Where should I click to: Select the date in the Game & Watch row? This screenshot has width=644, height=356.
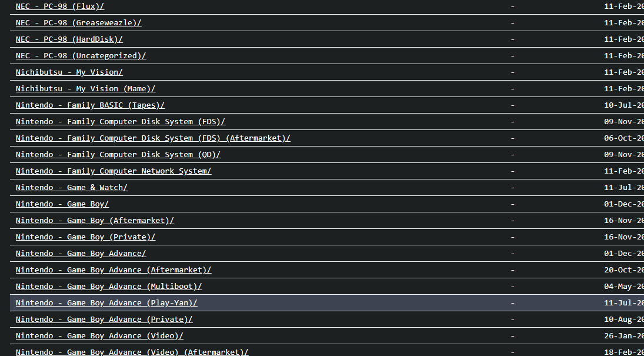(x=624, y=187)
